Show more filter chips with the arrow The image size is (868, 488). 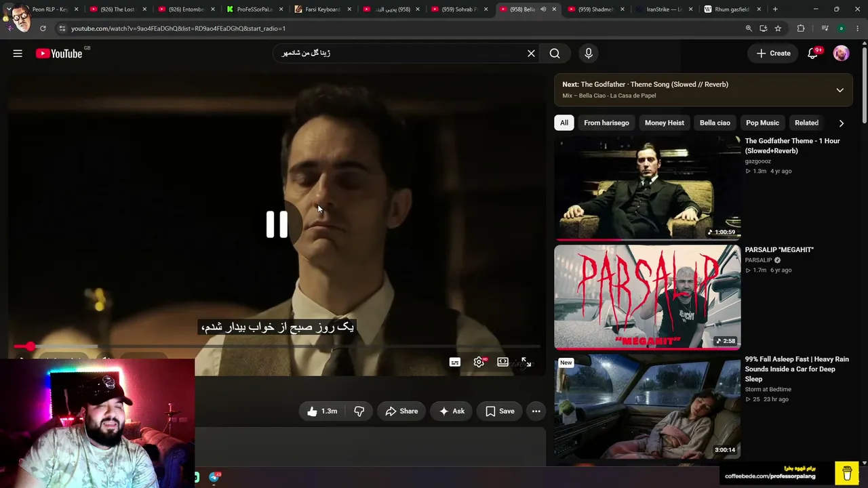(842, 123)
